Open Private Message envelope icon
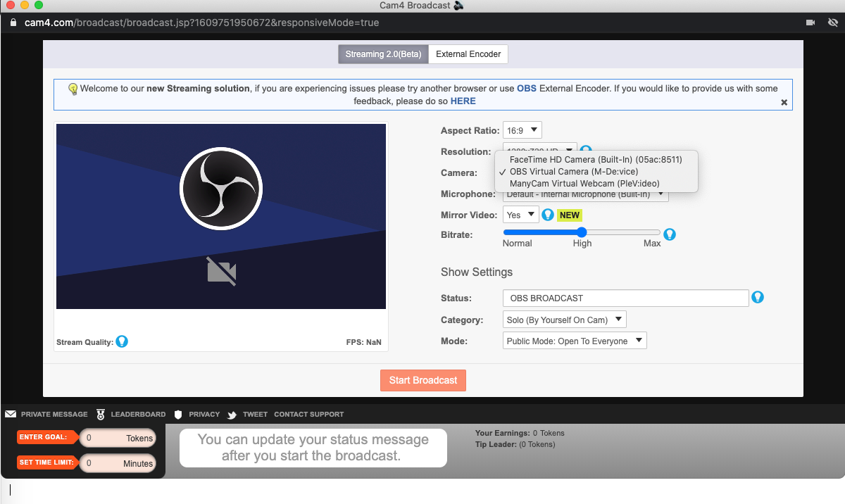This screenshot has width=845, height=504. click(11, 414)
